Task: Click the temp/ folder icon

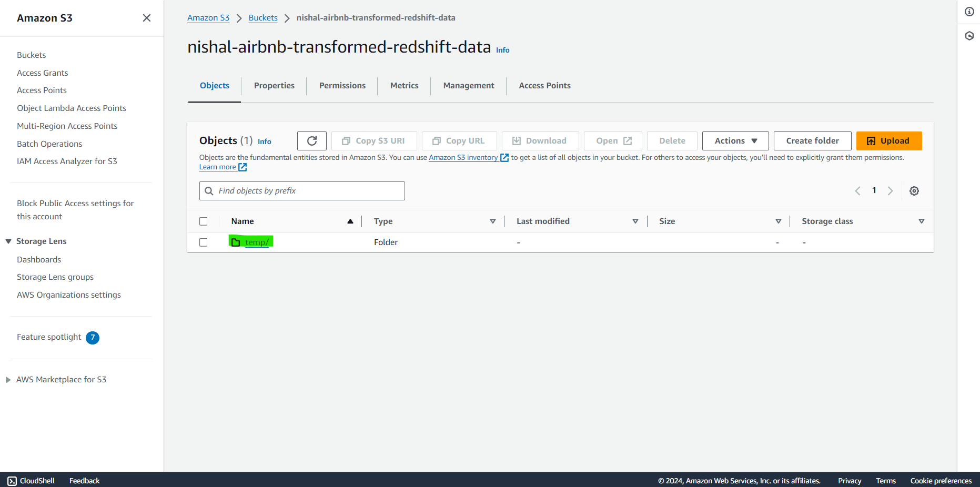Action: click(x=236, y=242)
